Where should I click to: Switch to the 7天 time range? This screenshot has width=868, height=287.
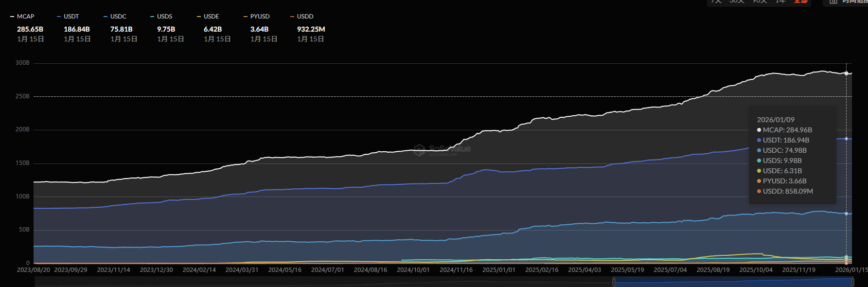716,2
